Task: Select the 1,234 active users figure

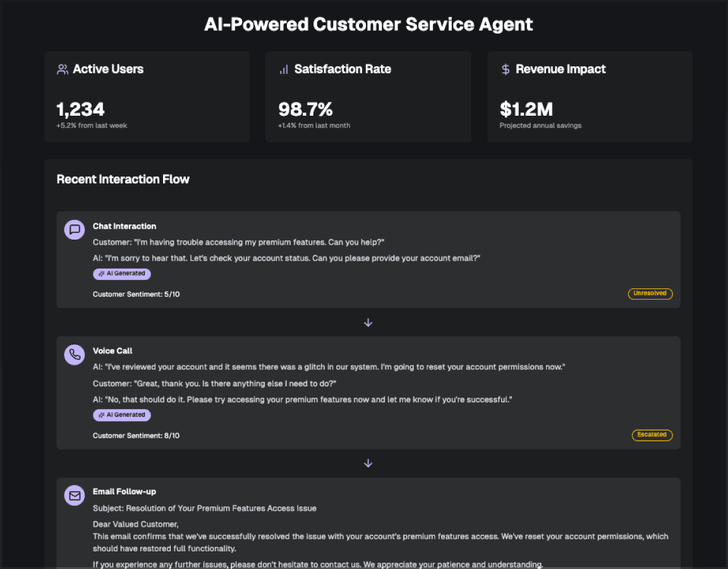Action: pos(80,109)
